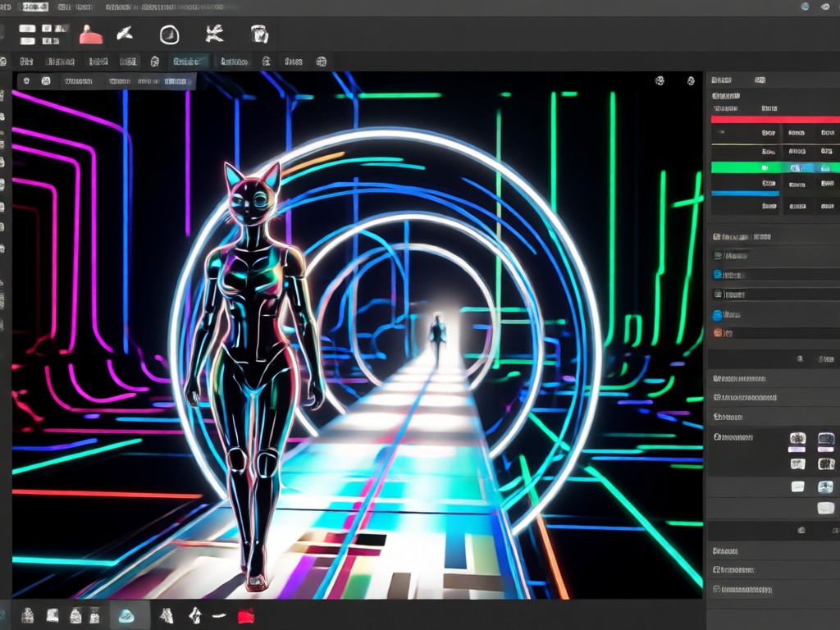This screenshot has height=630, width=840.
Task: Click the highlighted segment in the canvas header strip
Action: [x=177, y=81]
